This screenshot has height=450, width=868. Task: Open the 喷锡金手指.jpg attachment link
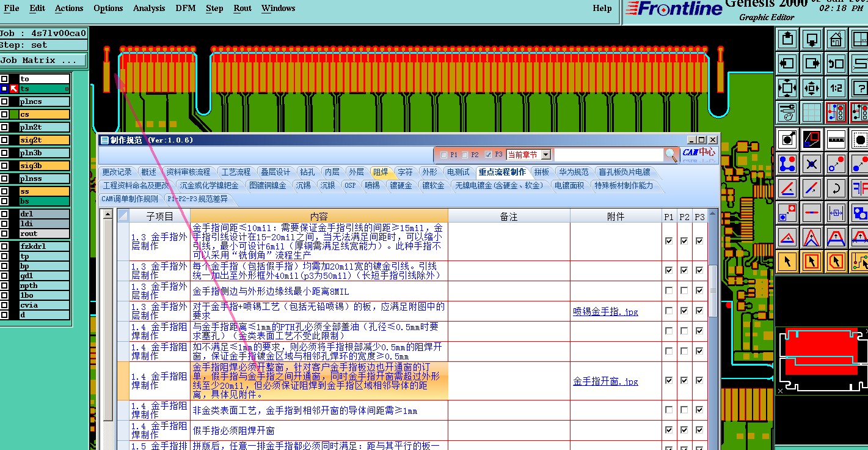[605, 312]
